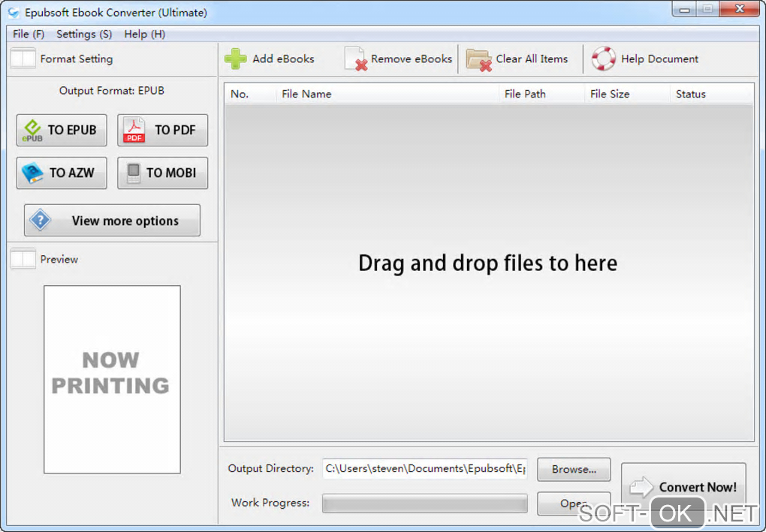This screenshot has height=532, width=766.
Task: Click the Status column header
Action: point(712,94)
